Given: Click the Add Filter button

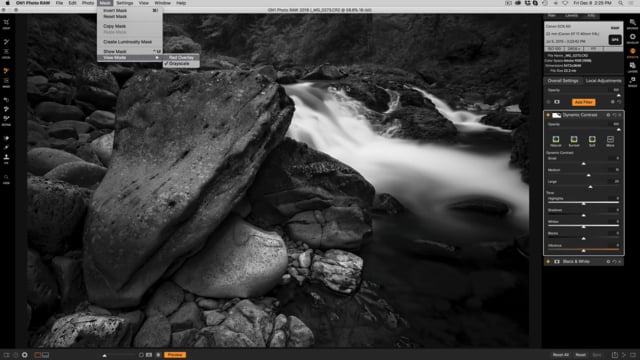Looking at the screenshot, I should [x=583, y=102].
